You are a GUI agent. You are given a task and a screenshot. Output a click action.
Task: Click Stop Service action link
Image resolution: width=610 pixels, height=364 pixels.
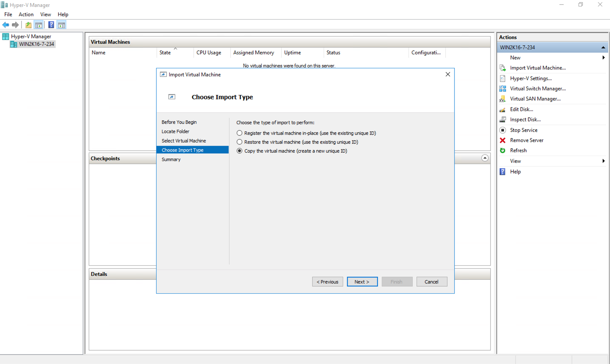pos(524,130)
